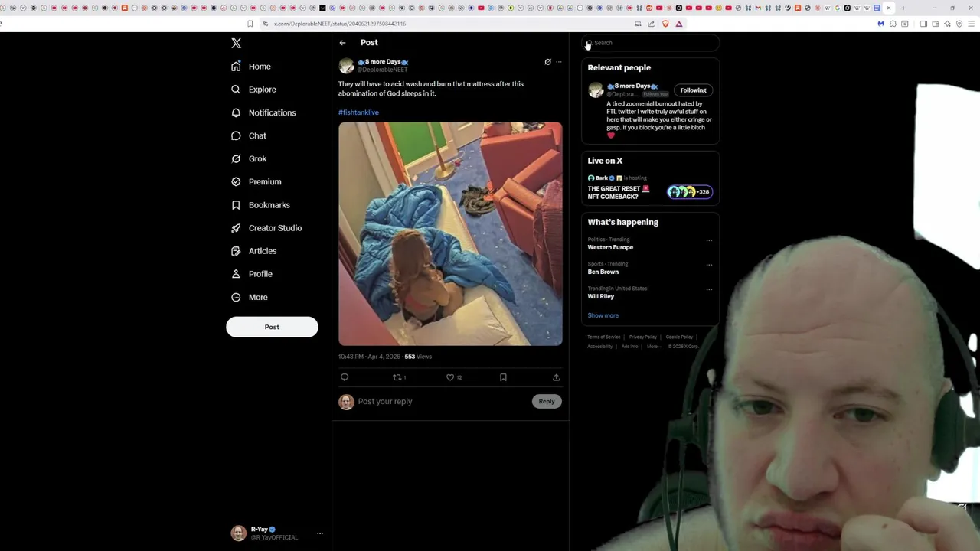Open the post's three-dot more menu
This screenshot has width=980, height=551.
tap(558, 62)
